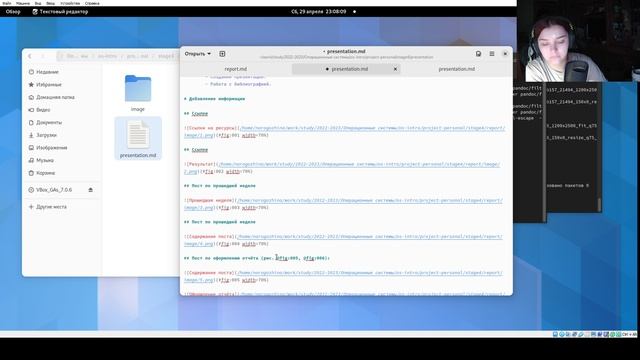Image resolution: width=640 pixels, height=360 pixels.
Task: Click the VirtualBox status bar hard disk icon
Action: pos(555,334)
